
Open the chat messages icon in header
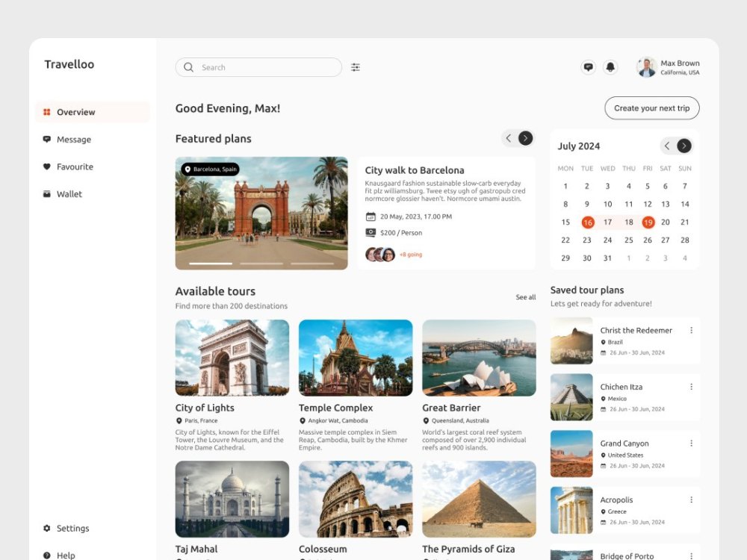(589, 67)
